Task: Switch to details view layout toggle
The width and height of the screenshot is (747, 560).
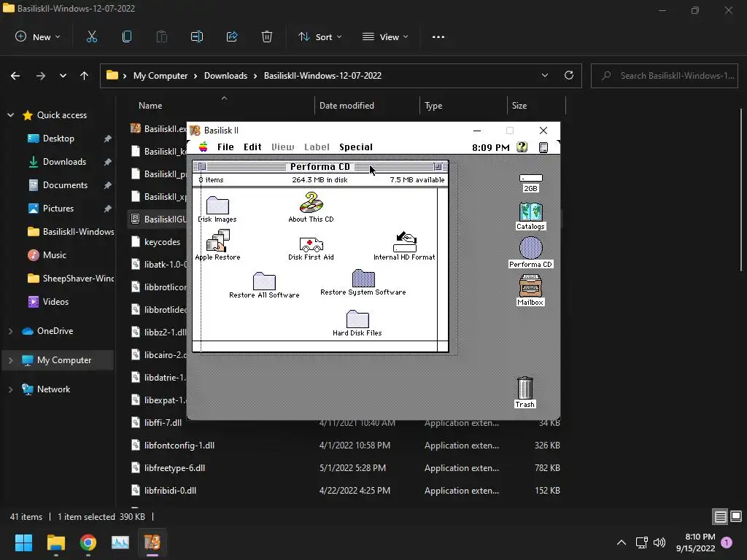Action: (720, 516)
